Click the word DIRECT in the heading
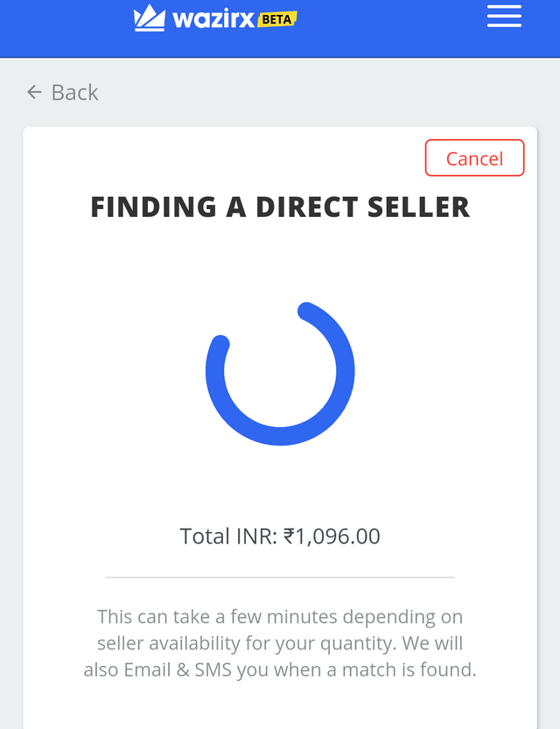The height and width of the screenshot is (729, 560). [x=307, y=207]
